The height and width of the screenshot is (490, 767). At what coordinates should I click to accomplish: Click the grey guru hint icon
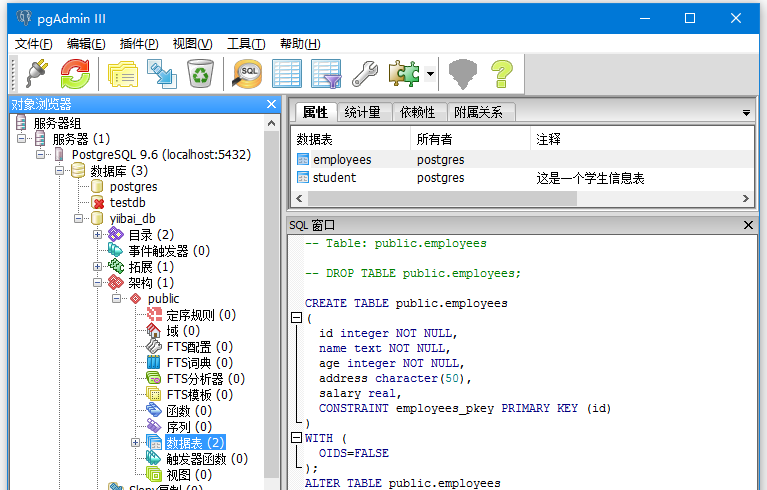point(462,73)
